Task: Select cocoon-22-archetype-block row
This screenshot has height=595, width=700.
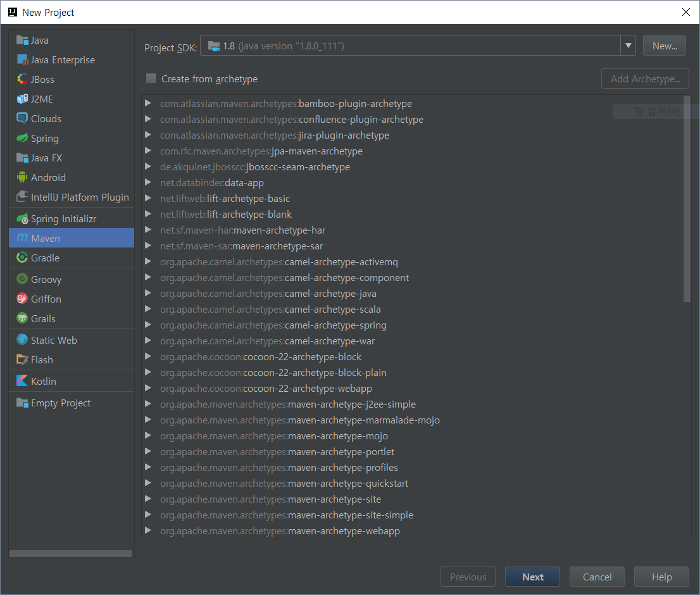Action: coord(413,356)
